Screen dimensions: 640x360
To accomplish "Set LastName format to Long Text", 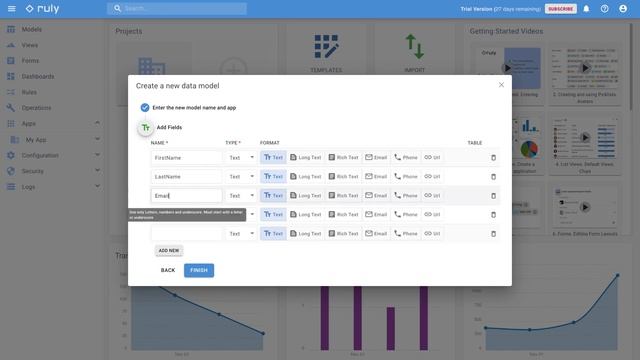I will pos(306,177).
